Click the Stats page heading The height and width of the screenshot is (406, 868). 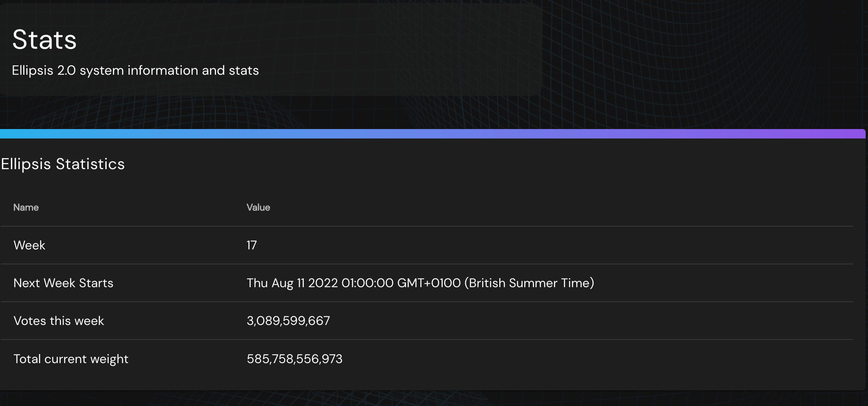(x=44, y=40)
